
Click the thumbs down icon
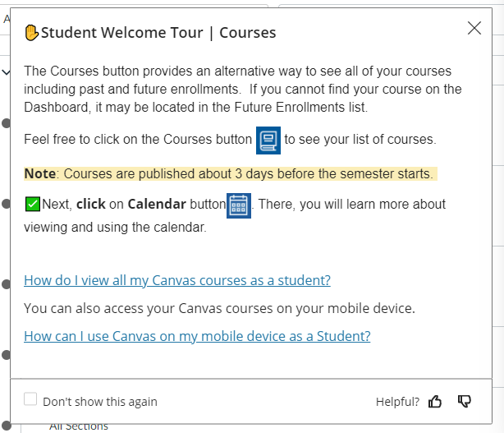coord(465,402)
